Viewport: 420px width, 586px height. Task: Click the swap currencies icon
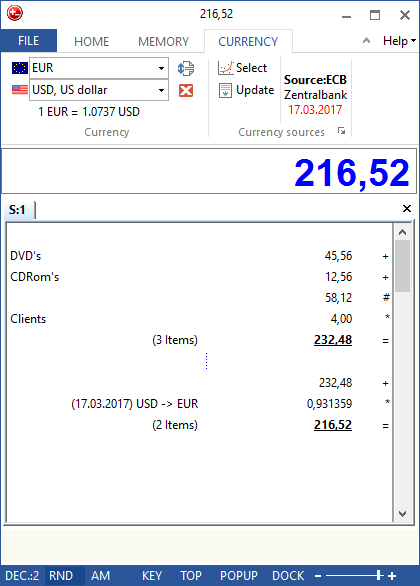[x=186, y=68]
